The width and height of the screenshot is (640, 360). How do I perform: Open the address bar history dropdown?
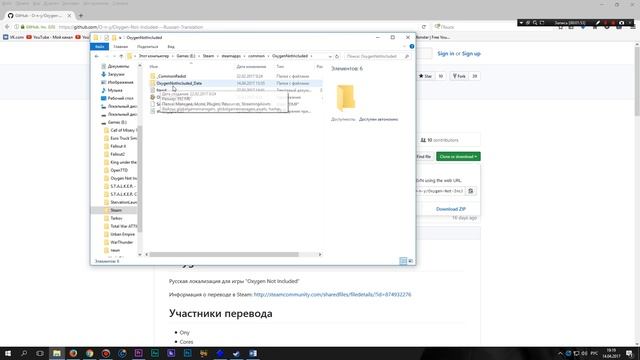(x=330, y=56)
